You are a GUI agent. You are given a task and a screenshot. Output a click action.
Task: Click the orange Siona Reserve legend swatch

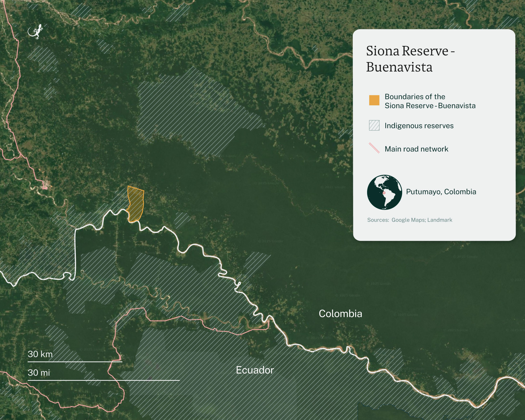pos(374,100)
